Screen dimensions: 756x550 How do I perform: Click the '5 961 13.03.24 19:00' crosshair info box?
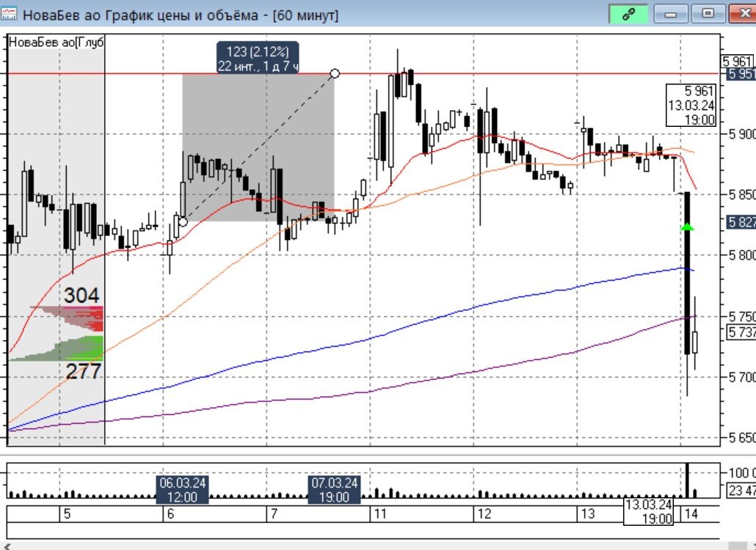point(691,105)
